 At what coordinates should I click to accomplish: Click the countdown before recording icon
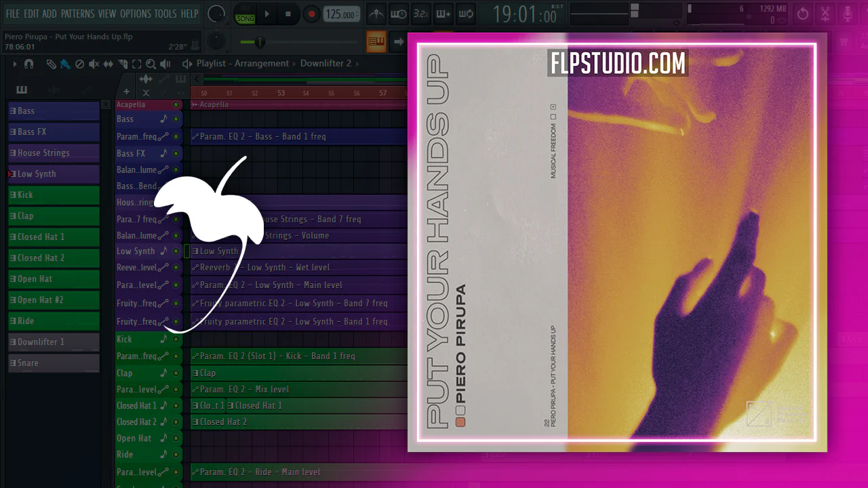tap(421, 14)
